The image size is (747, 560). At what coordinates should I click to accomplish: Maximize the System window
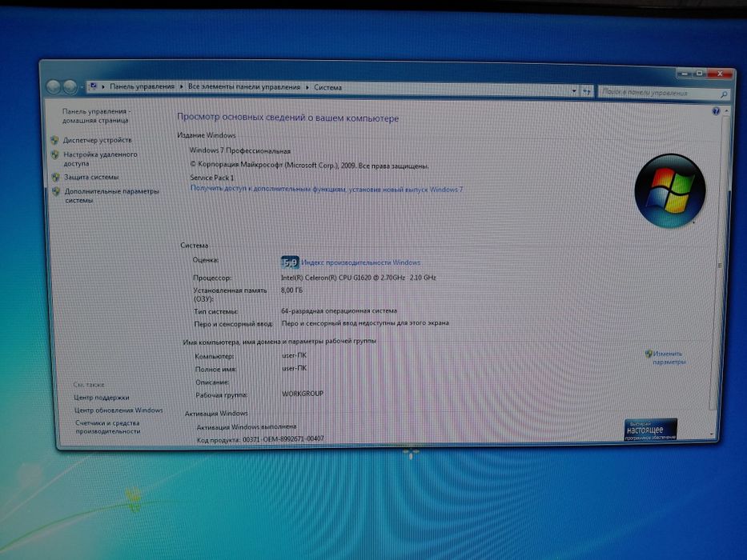[x=699, y=74]
